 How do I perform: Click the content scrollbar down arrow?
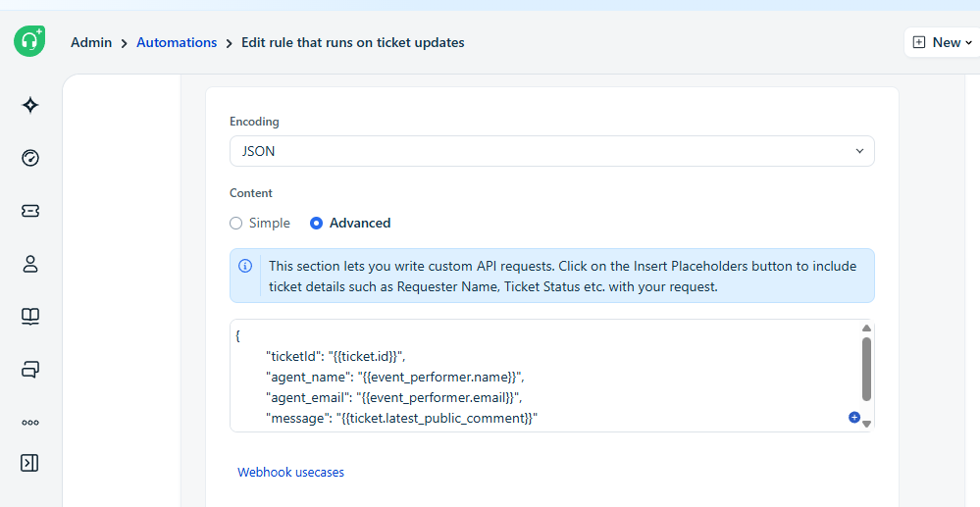[866, 424]
